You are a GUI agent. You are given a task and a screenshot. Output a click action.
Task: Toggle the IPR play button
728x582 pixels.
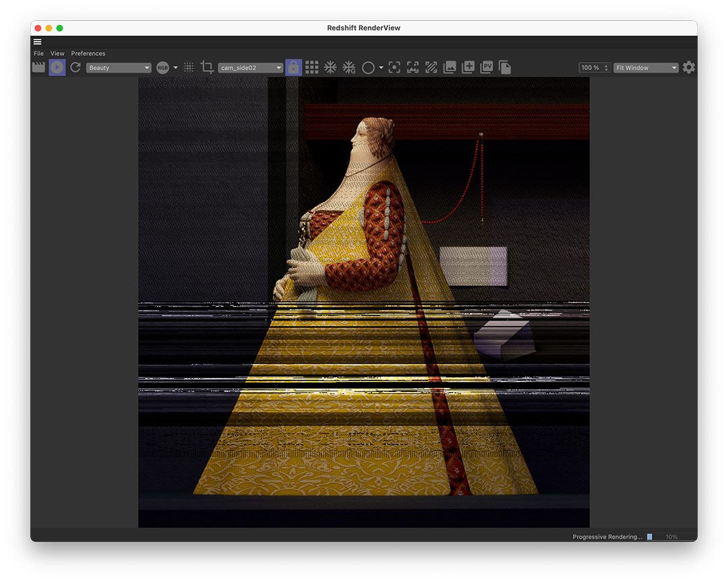click(57, 67)
